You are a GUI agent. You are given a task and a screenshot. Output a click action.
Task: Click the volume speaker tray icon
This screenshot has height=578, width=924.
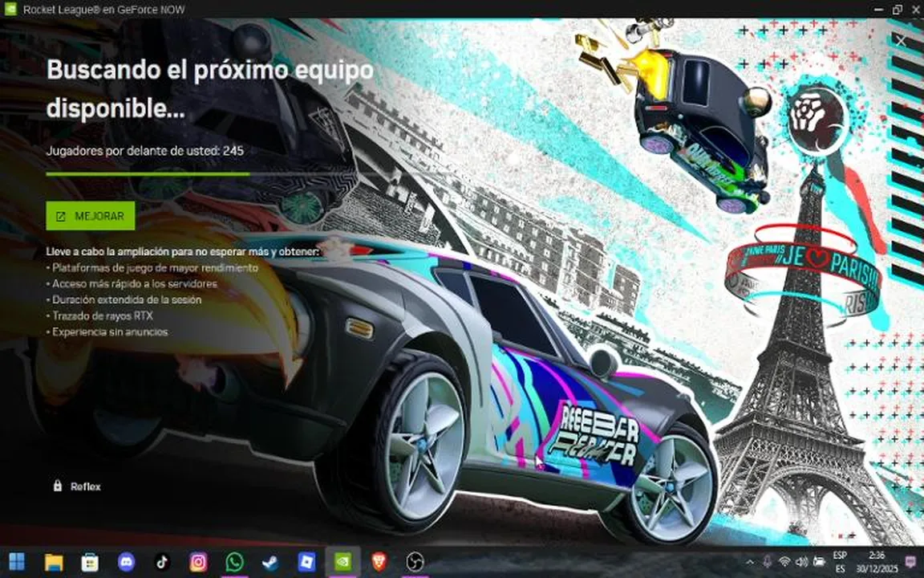coord(801,562)
